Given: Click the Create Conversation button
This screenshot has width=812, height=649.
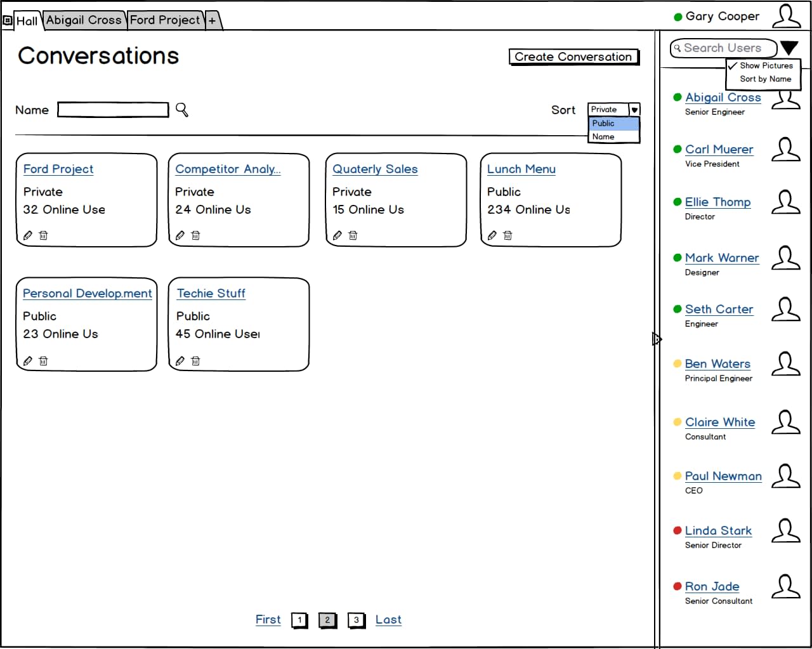Looking at the screenshot, I should pos(573,57).
